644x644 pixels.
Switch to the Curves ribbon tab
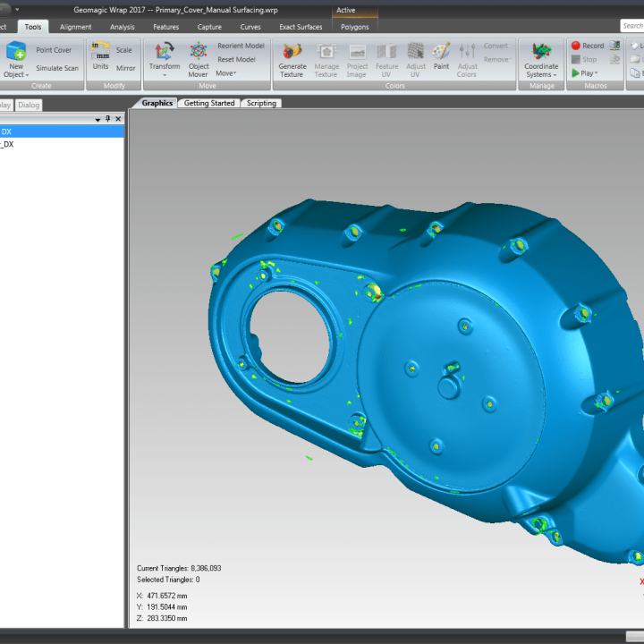(250, 27)
